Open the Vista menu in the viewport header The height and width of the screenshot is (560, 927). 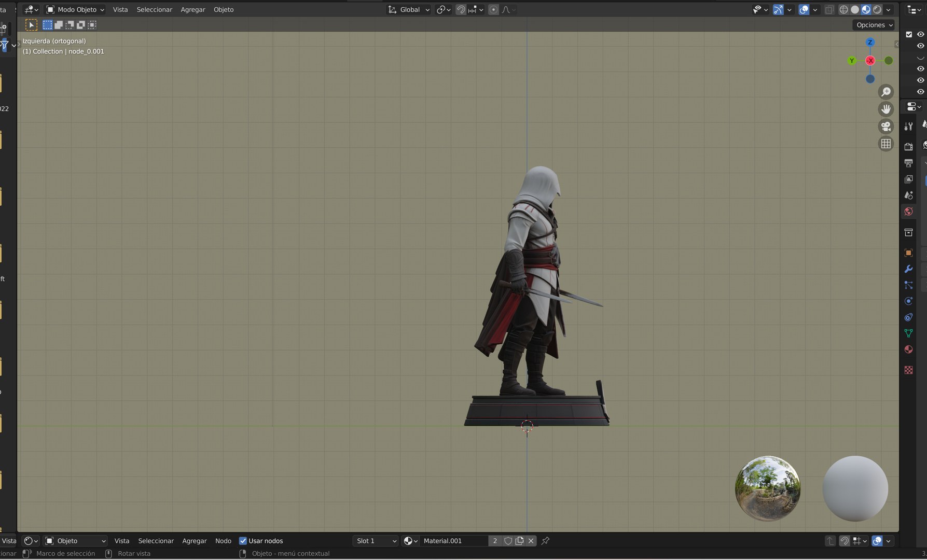click(x=120, y=10)
